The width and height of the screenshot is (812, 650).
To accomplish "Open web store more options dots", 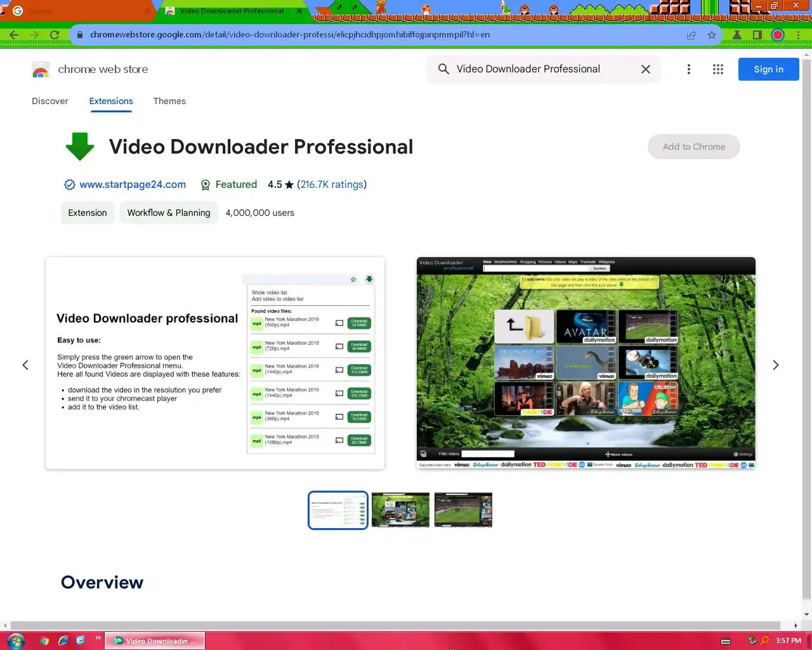I will pyautogui.click(x=689, y=69).
